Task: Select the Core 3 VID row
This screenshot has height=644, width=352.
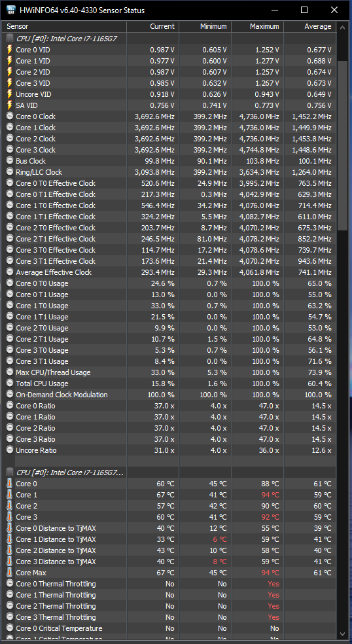Action: pyautogui.click(x=169, y=83)
